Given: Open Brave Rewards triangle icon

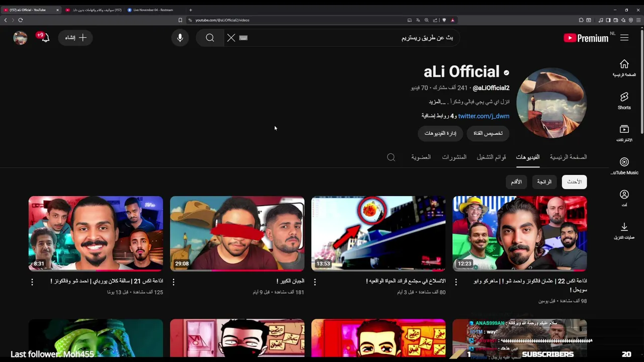Looking at the screenshot, I should click(452, 20).
